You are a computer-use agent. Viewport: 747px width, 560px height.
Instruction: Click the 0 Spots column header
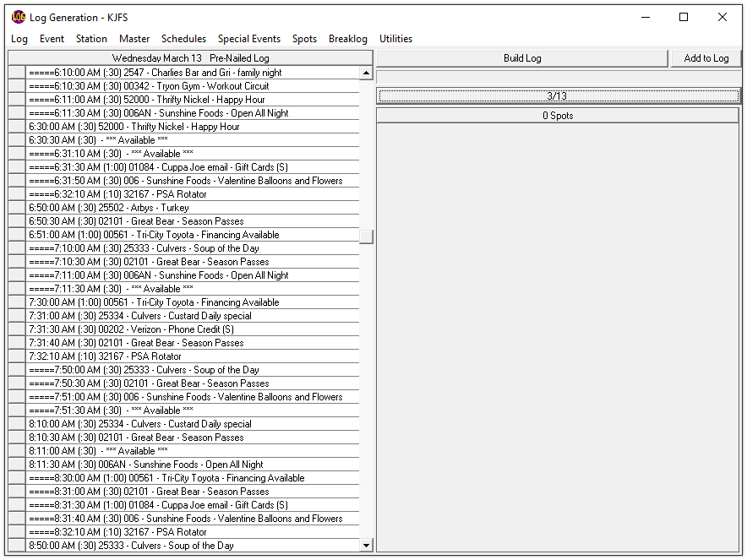click(x=557, y=116)
